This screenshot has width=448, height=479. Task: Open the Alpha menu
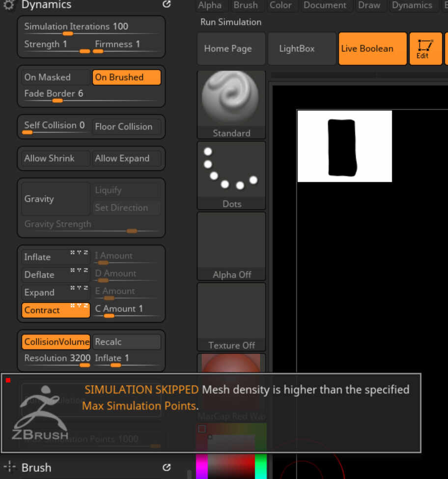point(209,5)
